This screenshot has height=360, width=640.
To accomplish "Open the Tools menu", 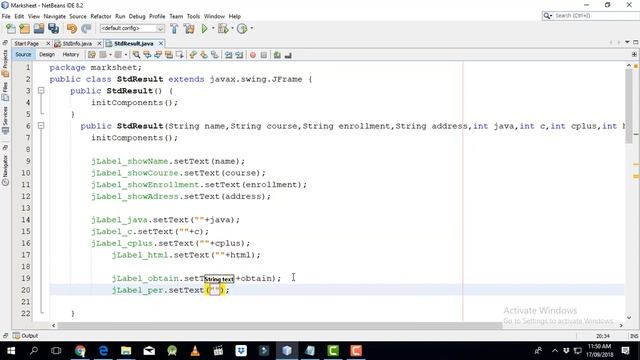I will click(193, 16).
